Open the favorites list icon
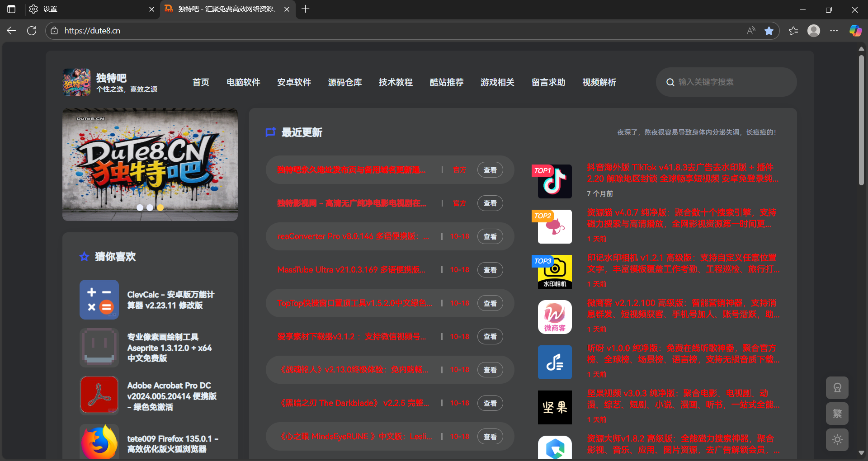Screen dimensions: 868x461 pos(793,31)
